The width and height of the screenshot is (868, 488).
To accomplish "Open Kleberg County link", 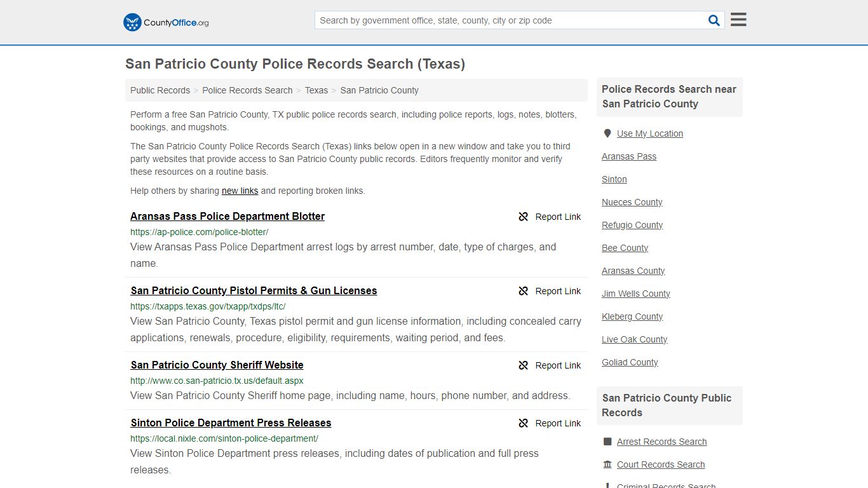I will click(x=632, y=316).
